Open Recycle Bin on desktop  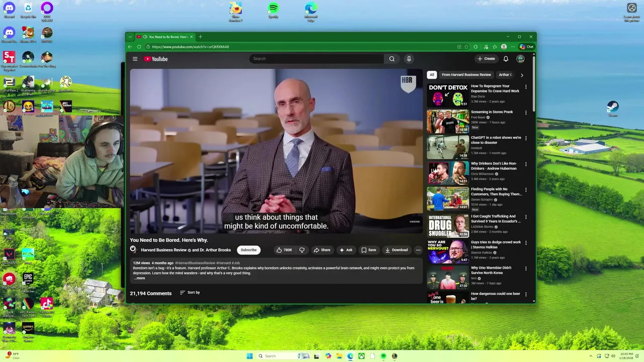tap(28, 10)
